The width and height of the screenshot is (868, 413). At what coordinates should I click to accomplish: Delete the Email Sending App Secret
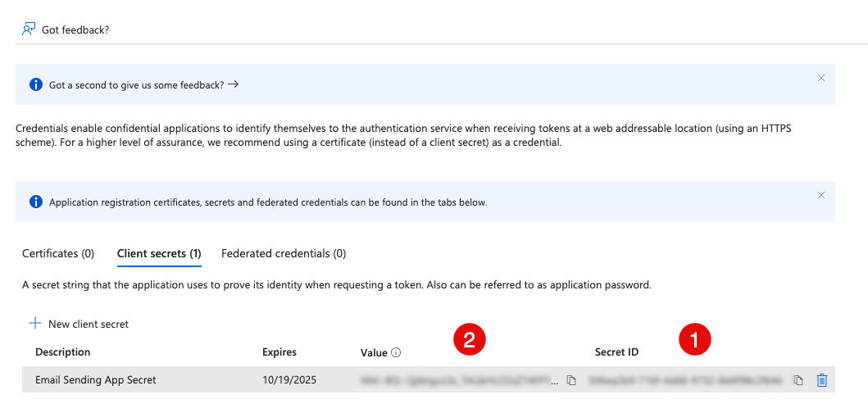822,380
